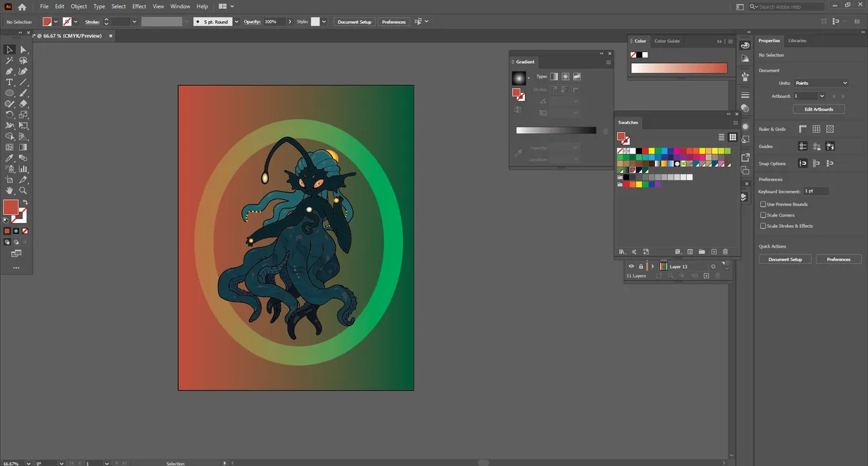
Task: Open the Style dropdown arrow in control bar
Action: [x=323, y=22]
